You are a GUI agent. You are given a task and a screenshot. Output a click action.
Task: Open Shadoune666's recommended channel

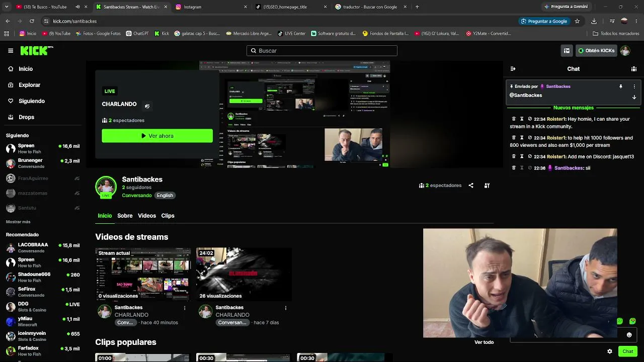click(43, 277)
